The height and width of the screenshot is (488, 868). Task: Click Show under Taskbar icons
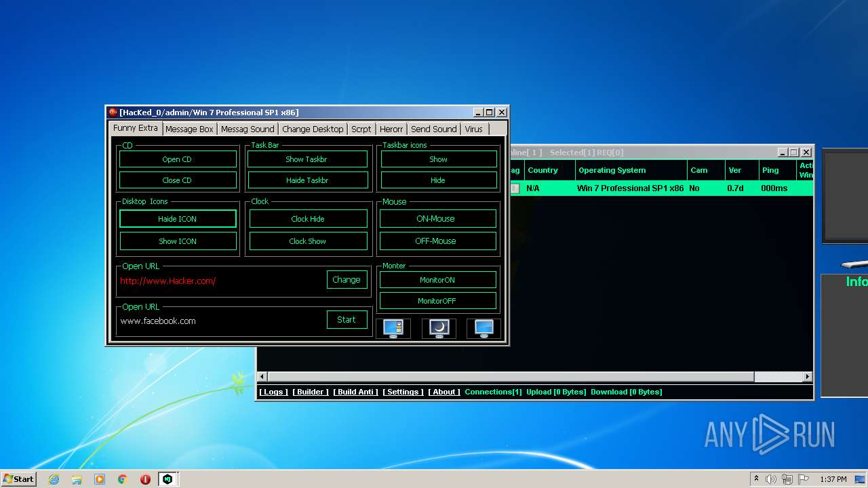439,159
